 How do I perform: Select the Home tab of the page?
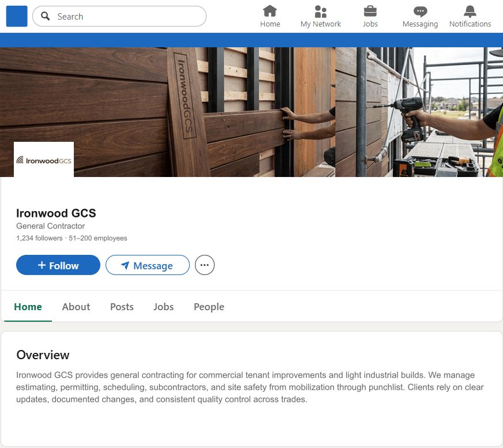[28, 306]
